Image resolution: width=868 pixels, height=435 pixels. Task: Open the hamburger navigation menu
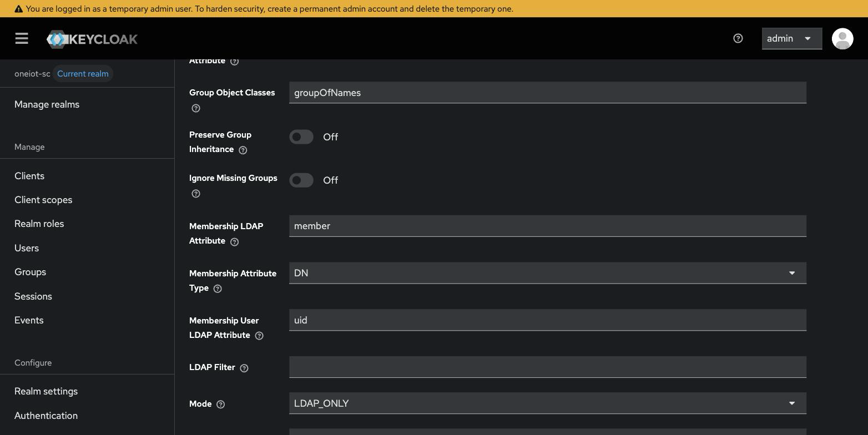22,38
